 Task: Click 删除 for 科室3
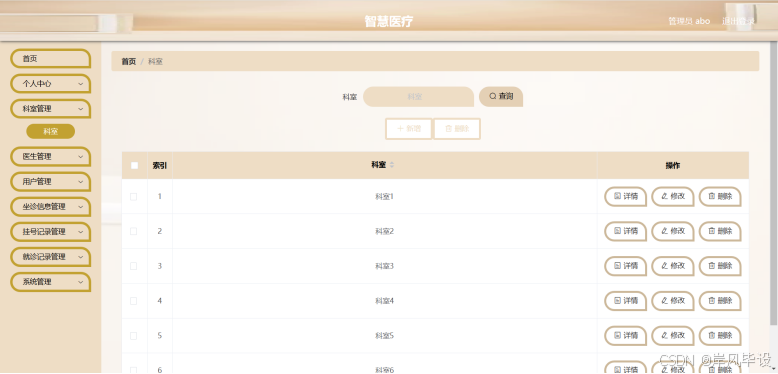(x=720, y=266)
